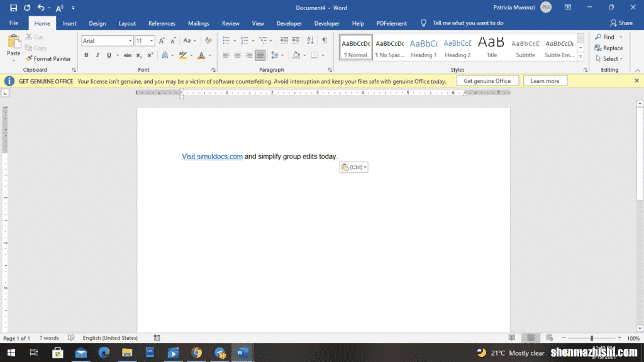Expand the Paste Options (Ctrl) dropdown

(353, 167)
